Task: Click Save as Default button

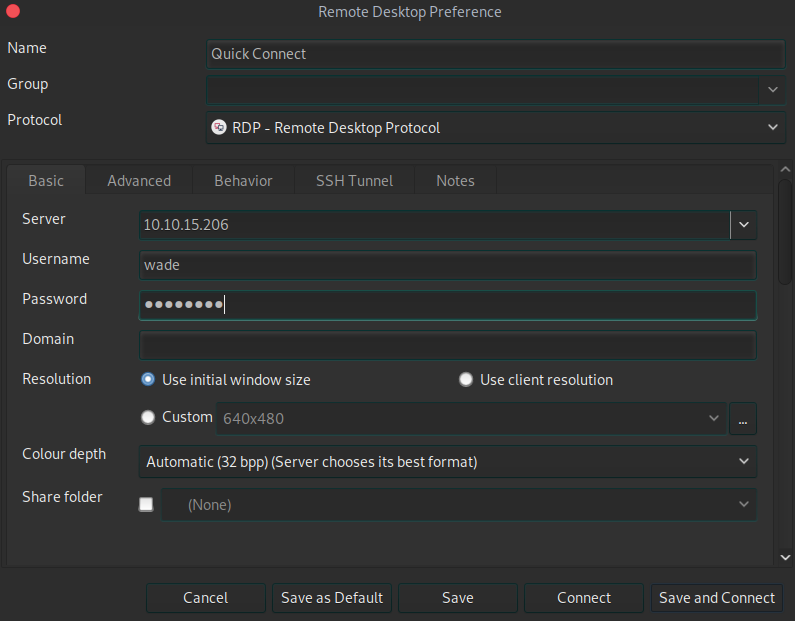Action: coord(332,598)
